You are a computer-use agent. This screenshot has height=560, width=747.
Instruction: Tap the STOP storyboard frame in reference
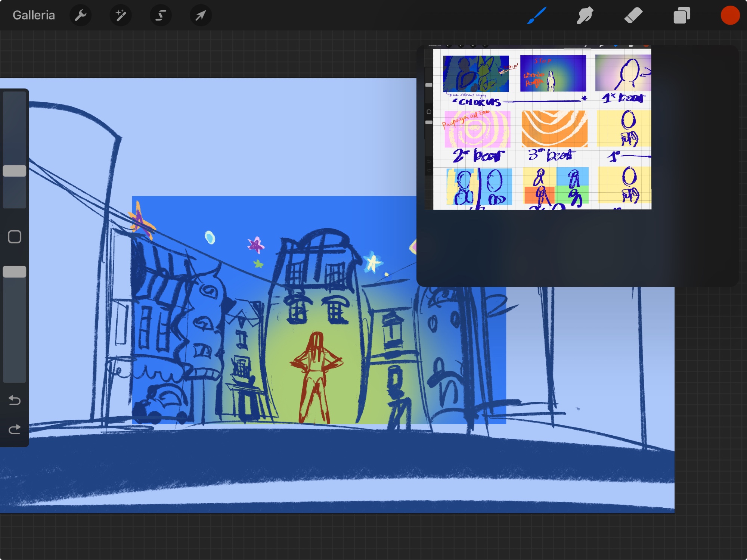tap(553, 73)
